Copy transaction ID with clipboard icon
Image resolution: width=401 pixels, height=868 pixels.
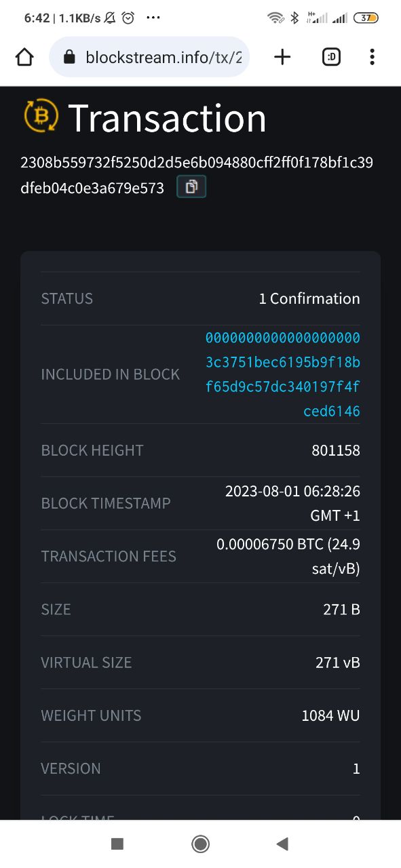(191, 186)
